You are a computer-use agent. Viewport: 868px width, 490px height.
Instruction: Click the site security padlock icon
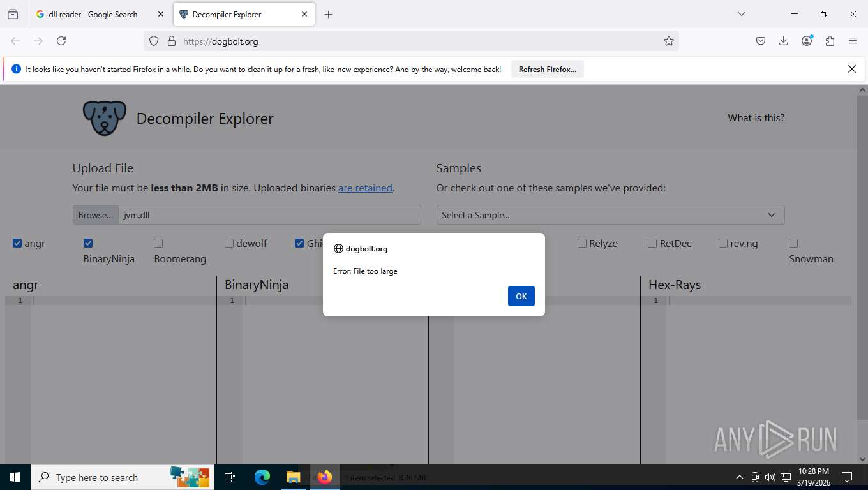171,41
